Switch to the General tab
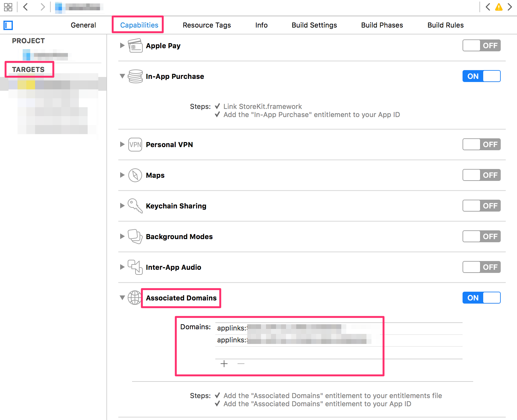Viewport: 517px width, 420px height. (x=83, y=25)
